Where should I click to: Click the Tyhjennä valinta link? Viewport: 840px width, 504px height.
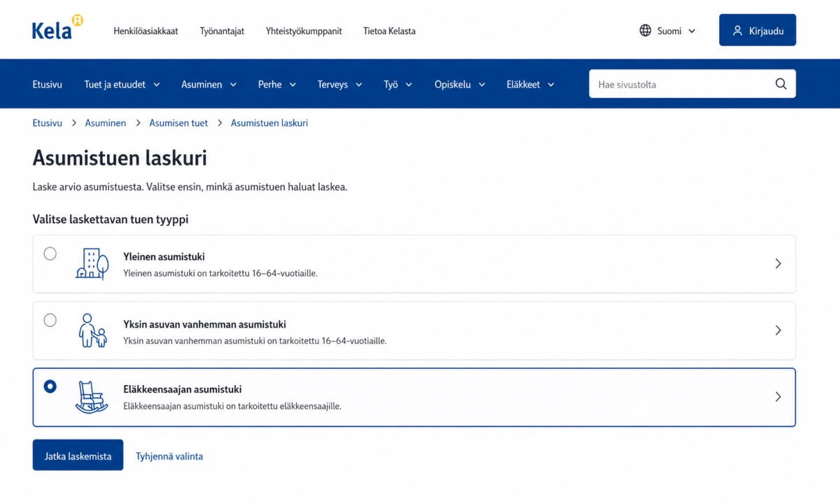(x=169, y=456)
